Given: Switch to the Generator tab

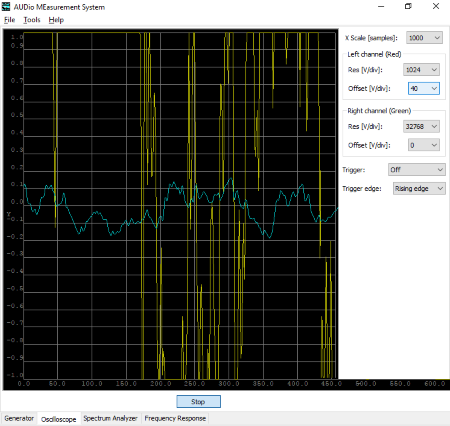Looking at the screenshot, I should tap(19, 418).
